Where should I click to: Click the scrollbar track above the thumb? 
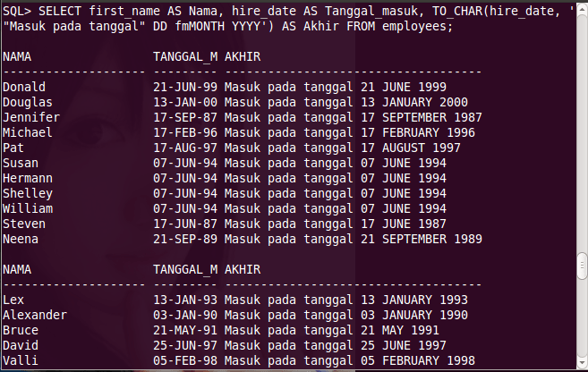[x=581, y=134]
